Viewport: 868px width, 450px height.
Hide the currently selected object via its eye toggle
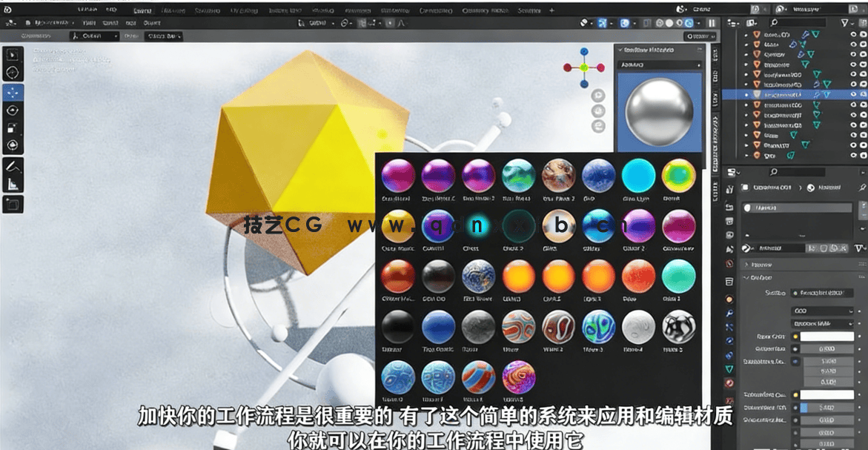(x=854, y=93)
